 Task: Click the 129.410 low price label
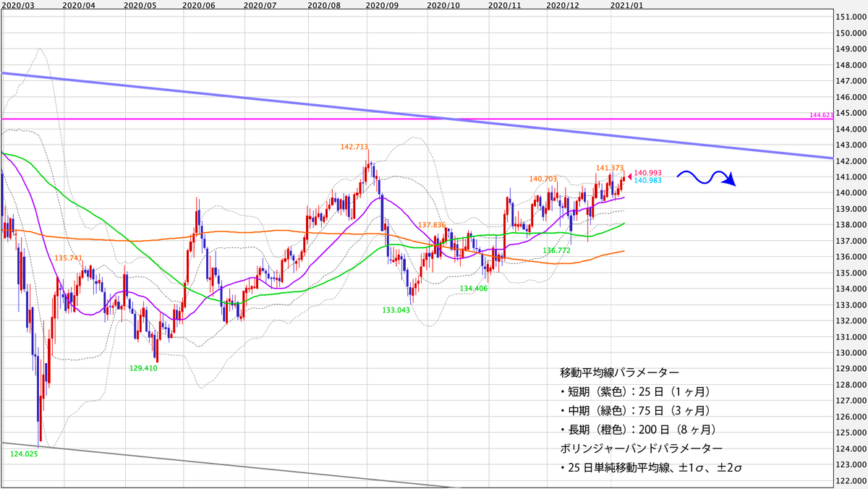point(144,368)
